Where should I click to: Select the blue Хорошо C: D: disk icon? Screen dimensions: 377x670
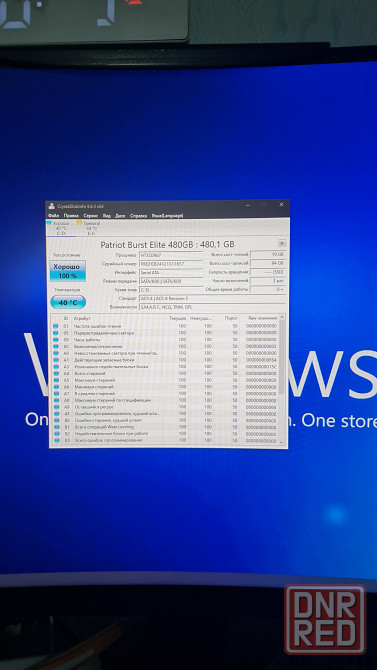tap(49, 223)
